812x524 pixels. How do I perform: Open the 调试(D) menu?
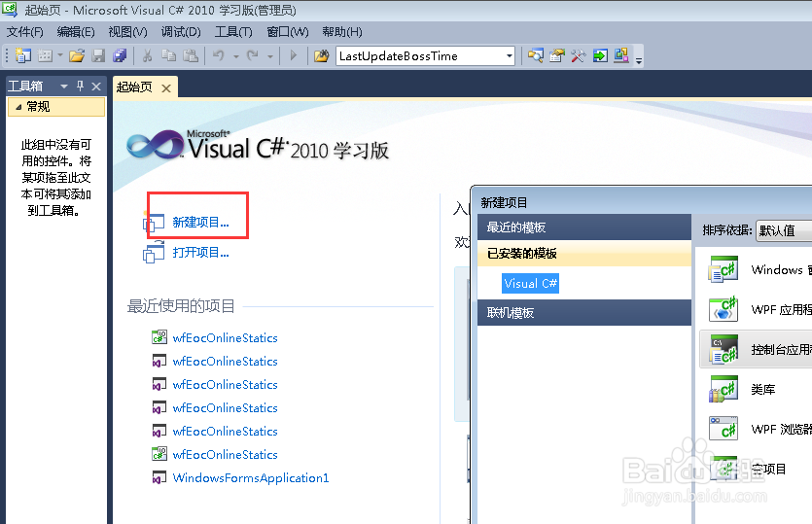181,32
